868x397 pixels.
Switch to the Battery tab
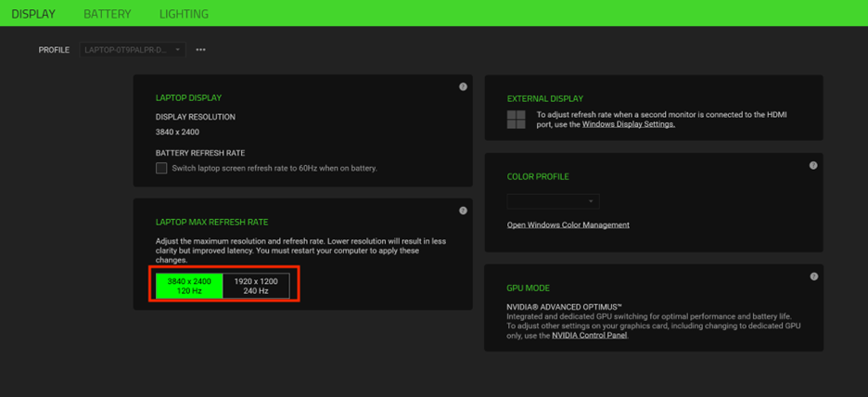click(x=107, y=14)
